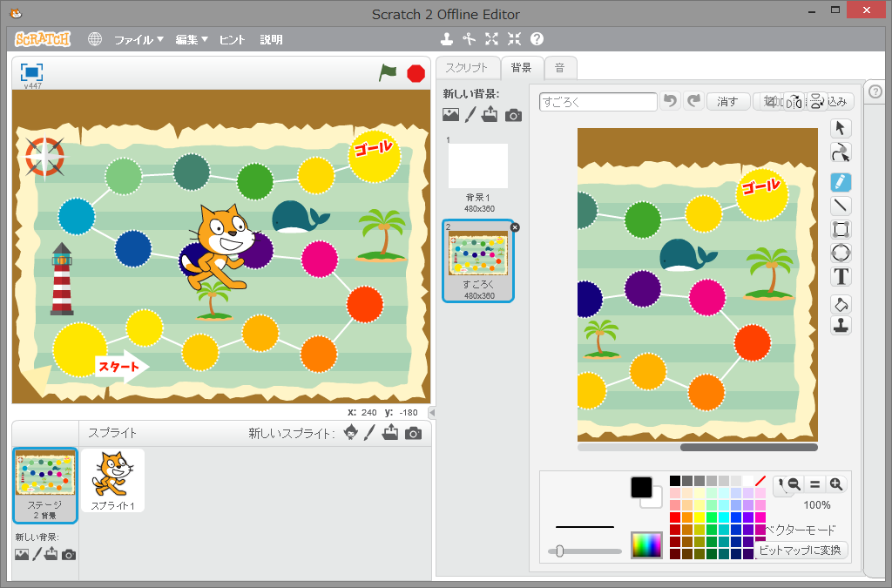Reset paint canvas zoom to 100%
The image size is (892, 588).
click(814, 484)
